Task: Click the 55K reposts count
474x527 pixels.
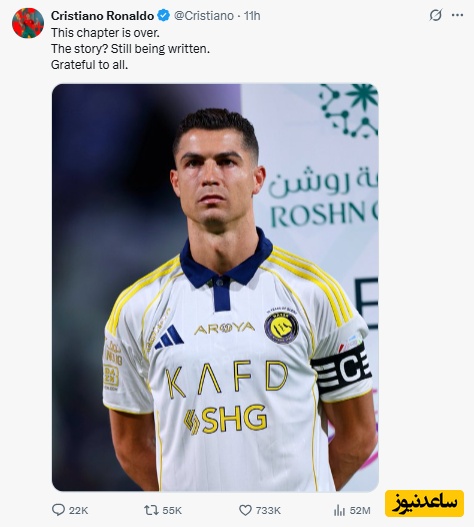Action: coord(172,511)
